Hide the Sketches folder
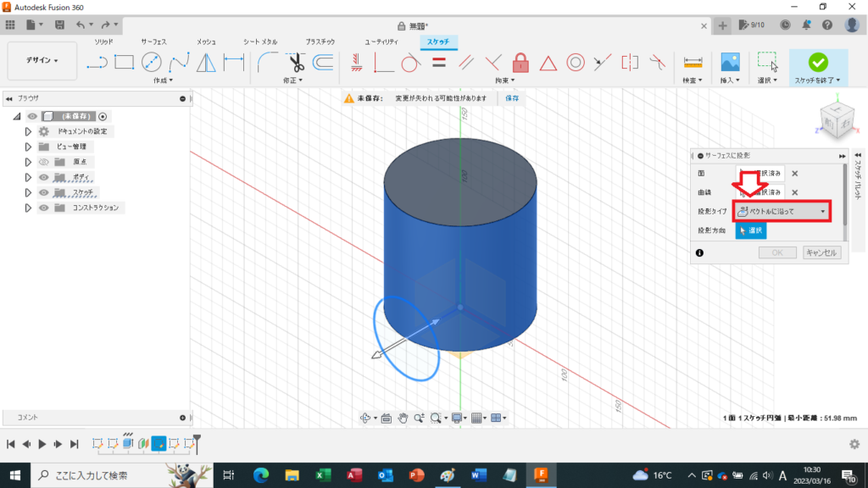The height and width of the screenshot is (488, 868). click(x=44, y=192)
